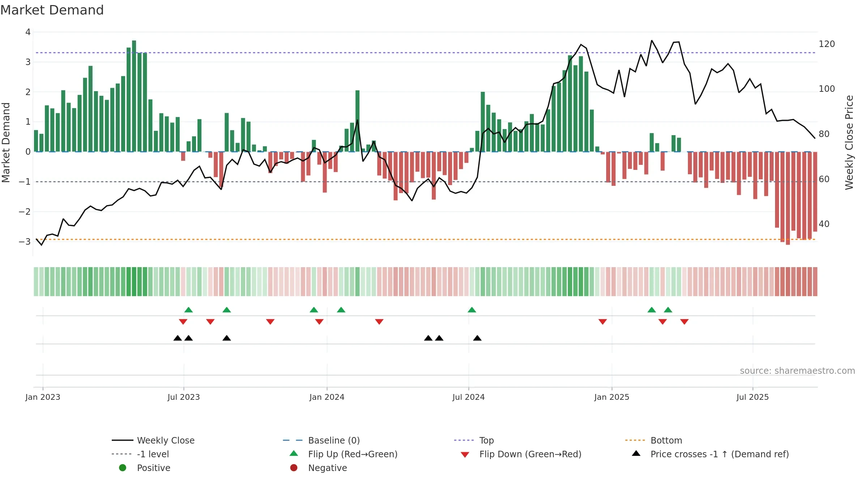Toggle Price crosses -1 legend entry
This screenshot has width=868, height=488.
tap(710, 454)
